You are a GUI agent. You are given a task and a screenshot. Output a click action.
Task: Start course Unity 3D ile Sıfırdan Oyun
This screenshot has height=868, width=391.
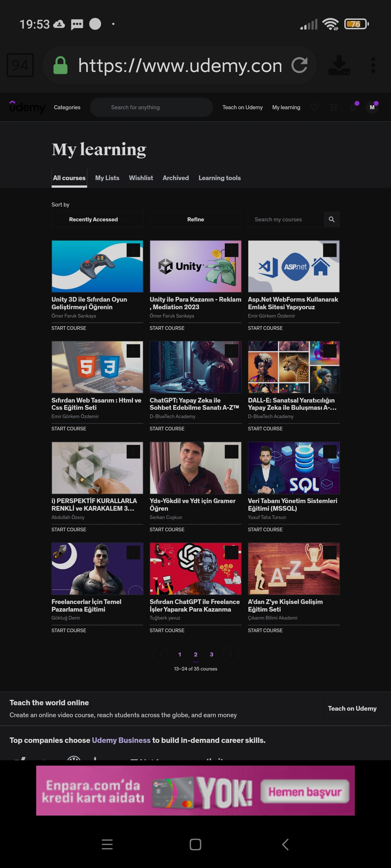click(x=69, y=328)
